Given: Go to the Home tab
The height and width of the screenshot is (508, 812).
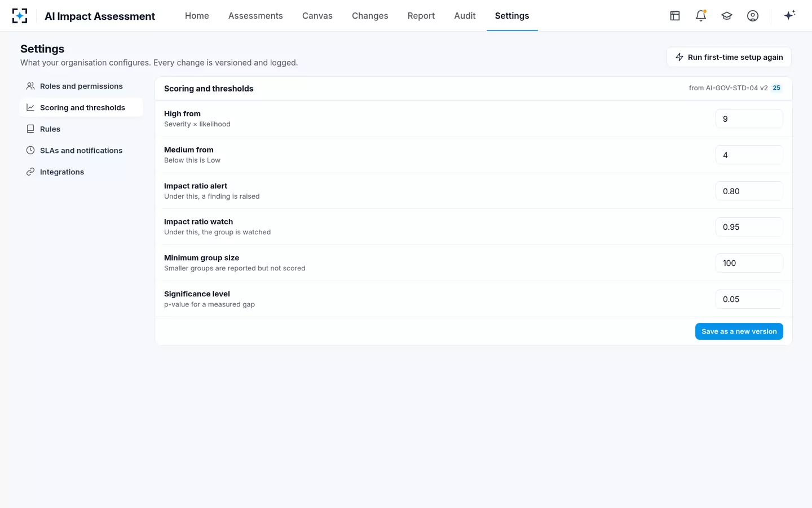Looking at the screenshot, I should point(197,16).
